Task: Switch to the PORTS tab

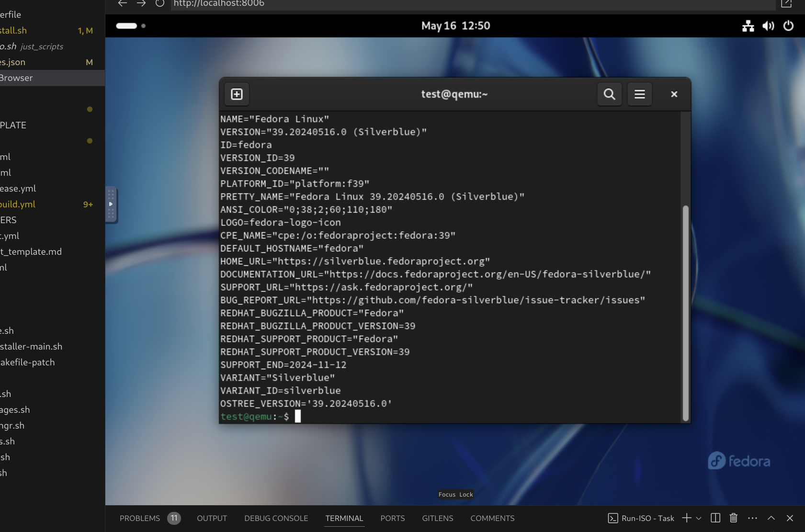Action: coord(393,518)
